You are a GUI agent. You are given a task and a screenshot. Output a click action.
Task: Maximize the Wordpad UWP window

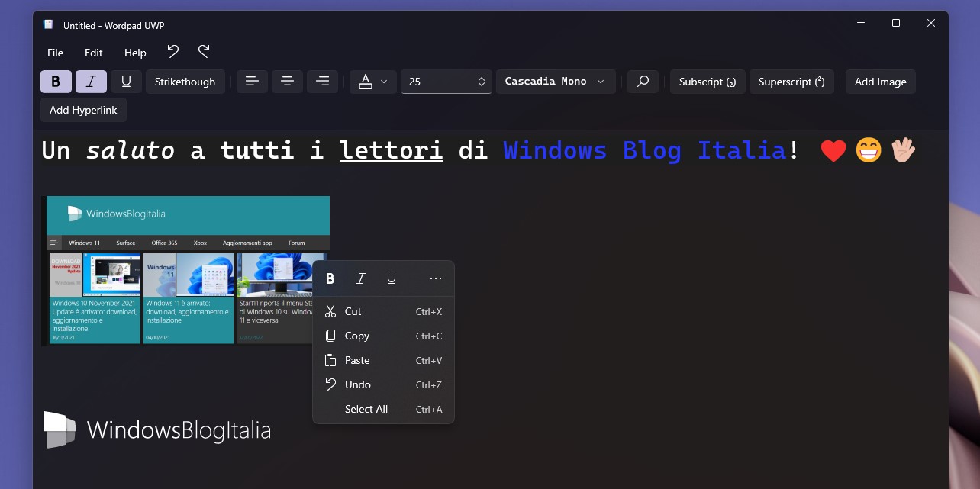(896, 24)
